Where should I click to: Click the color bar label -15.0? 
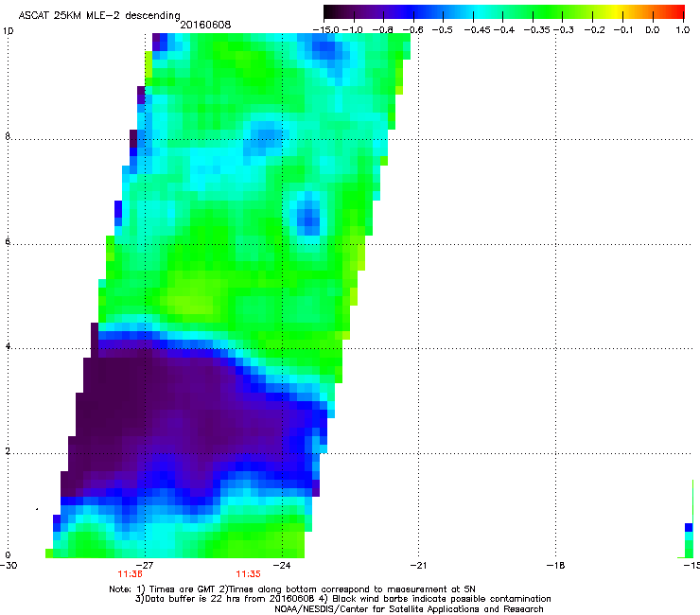click(x=326, y=30)
